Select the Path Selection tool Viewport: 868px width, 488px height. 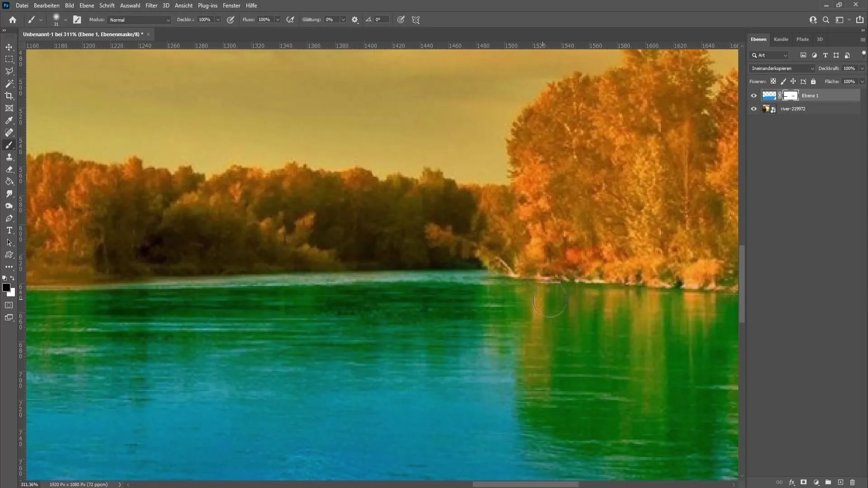(x=9, y=242)
